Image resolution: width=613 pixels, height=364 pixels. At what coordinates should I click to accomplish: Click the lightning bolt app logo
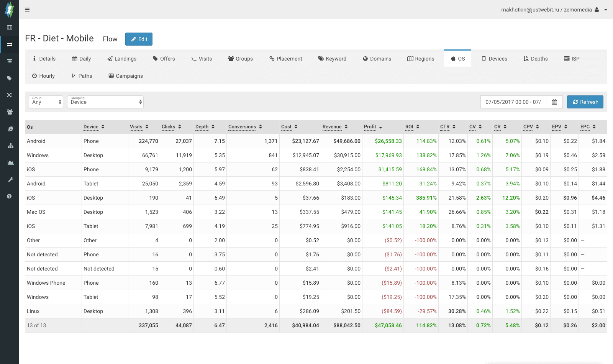[9, 10]
